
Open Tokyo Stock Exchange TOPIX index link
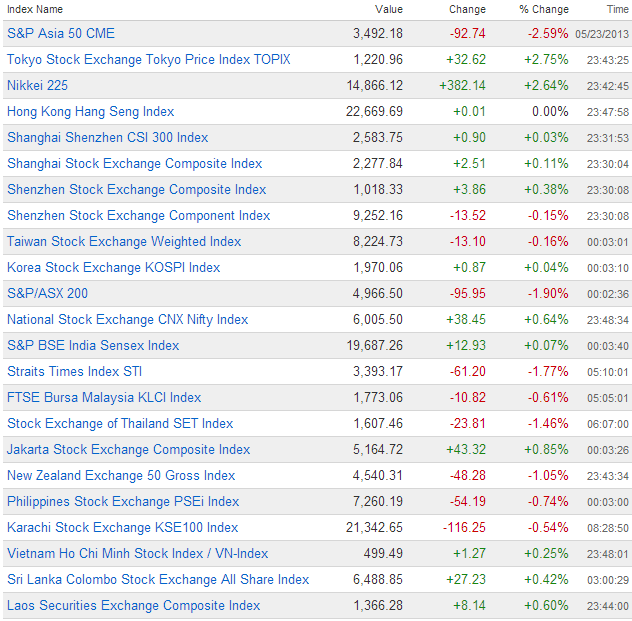pos(149,60)
